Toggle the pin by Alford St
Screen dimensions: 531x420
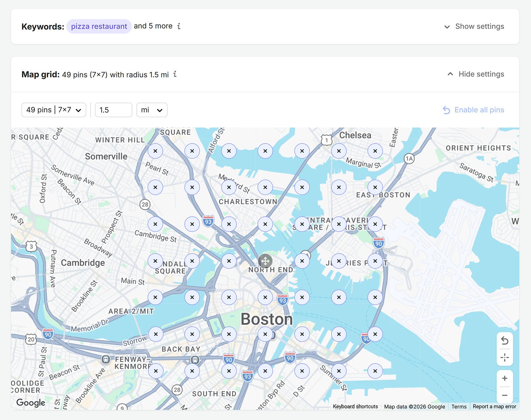click(229, 151)
